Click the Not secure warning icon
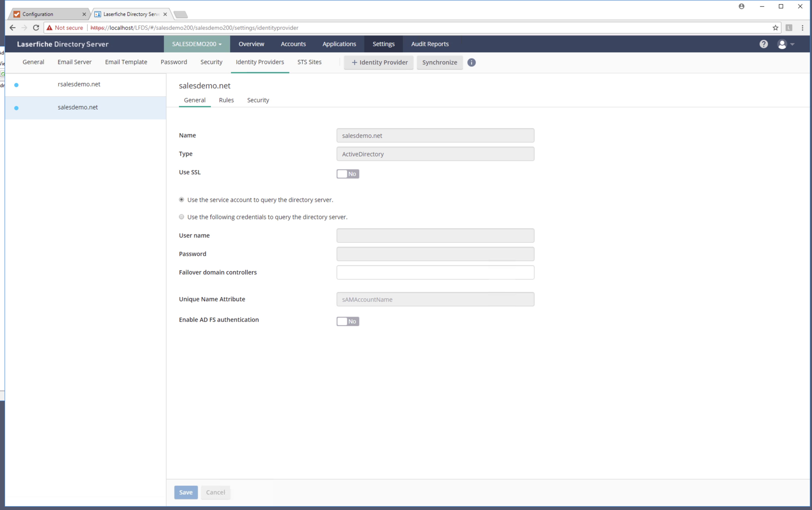This screenshot has height=510, width=812. point(49,28)
